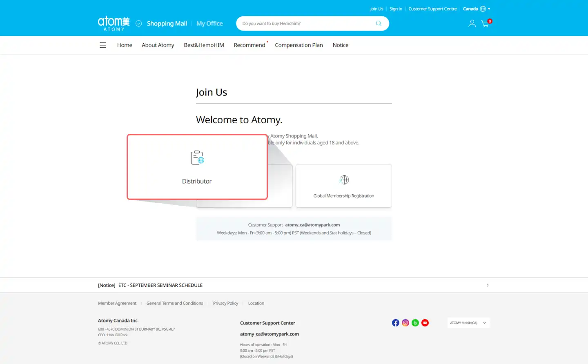Open Atomy's Facebook page icon
Screen dimensions: 588x364
396,323
